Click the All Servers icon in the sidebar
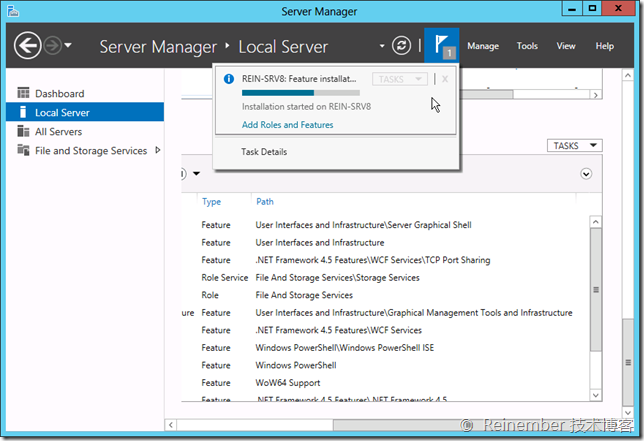644x441 pixels. coord(23,132)
